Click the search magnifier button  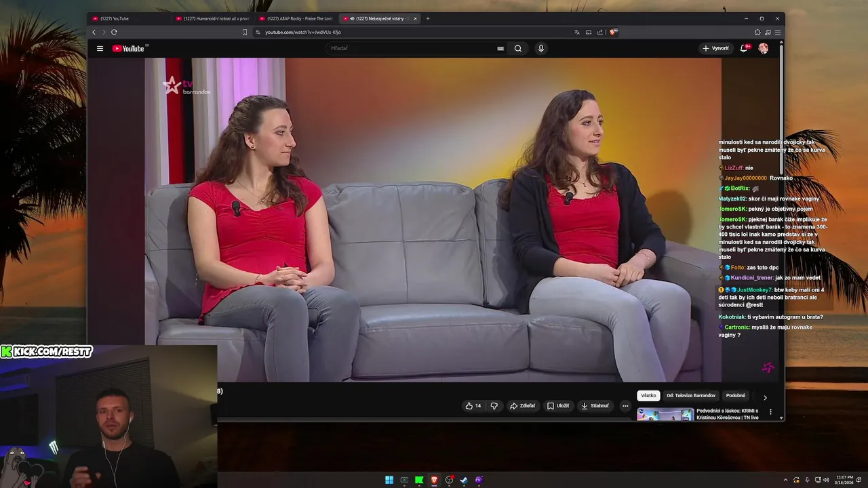coord(518,48)
